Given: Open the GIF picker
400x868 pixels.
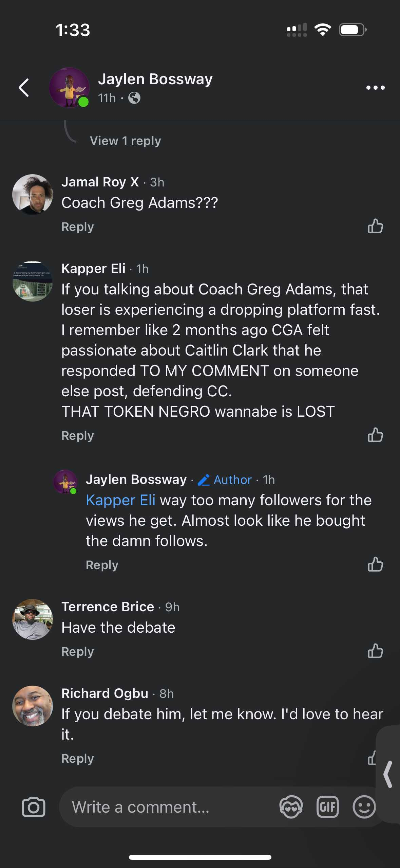Looking at the screenshot, I should (327, 807).
